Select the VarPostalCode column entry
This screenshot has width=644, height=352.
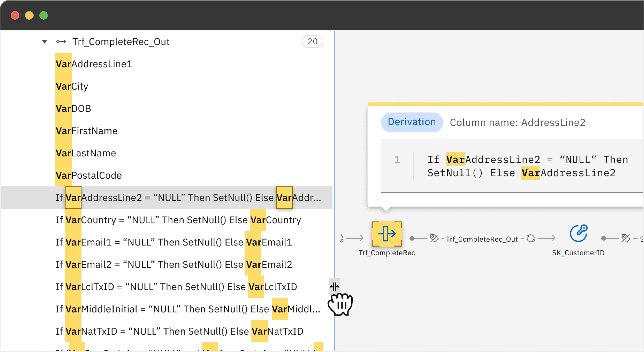[89, 175]
